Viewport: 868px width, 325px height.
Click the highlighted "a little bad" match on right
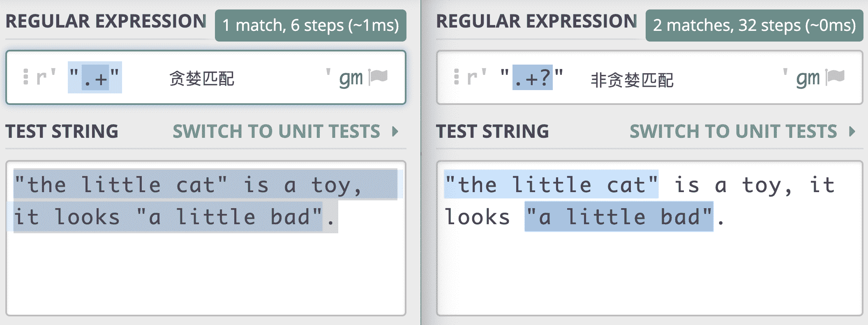619,217
